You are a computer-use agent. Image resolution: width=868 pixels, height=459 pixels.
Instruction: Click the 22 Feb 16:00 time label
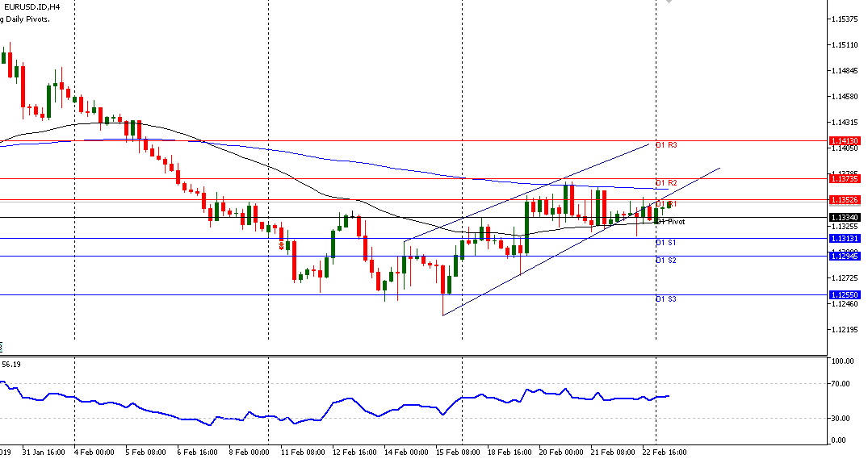click(x=665, y=453)
